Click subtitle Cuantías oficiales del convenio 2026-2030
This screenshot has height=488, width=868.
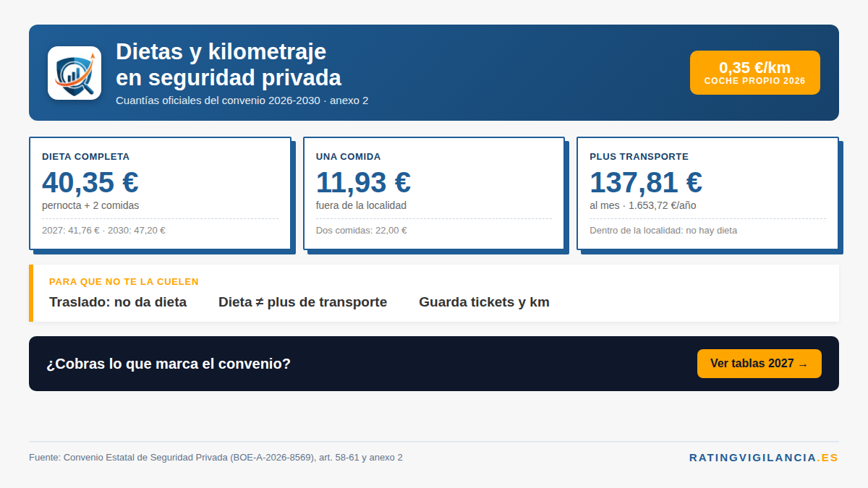(x=242, y=100)
